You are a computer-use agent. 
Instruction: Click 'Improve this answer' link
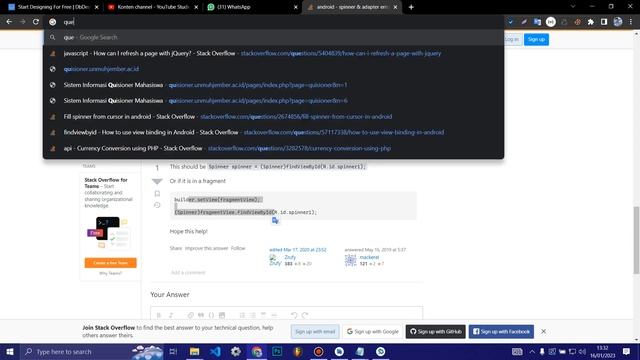click(207, 248)
